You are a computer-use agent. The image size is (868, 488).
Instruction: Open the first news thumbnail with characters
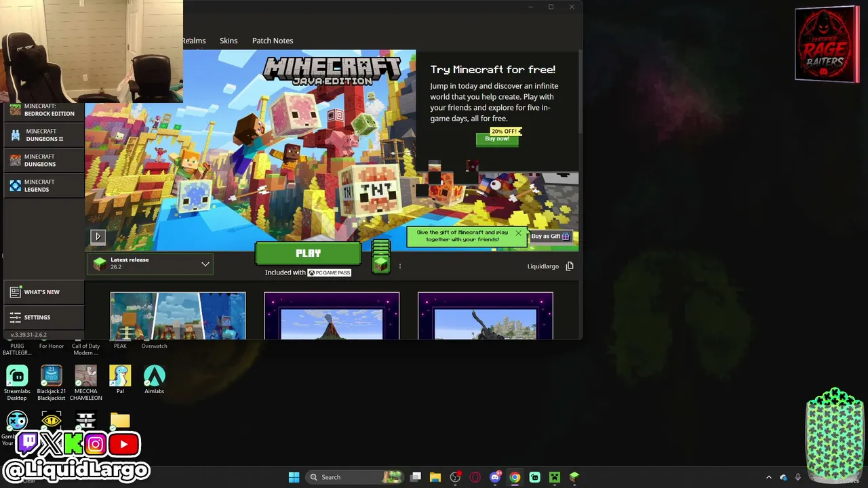178,316
